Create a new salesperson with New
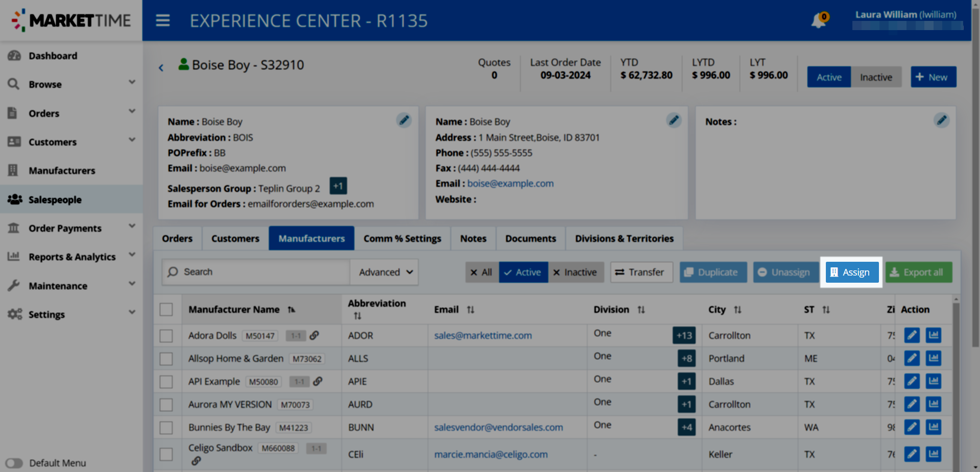 point(933,77)
